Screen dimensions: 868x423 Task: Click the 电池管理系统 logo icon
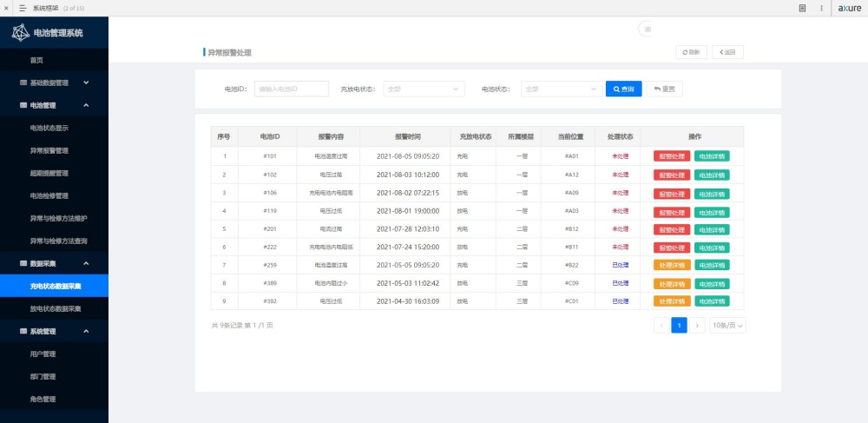coord(21,33)
